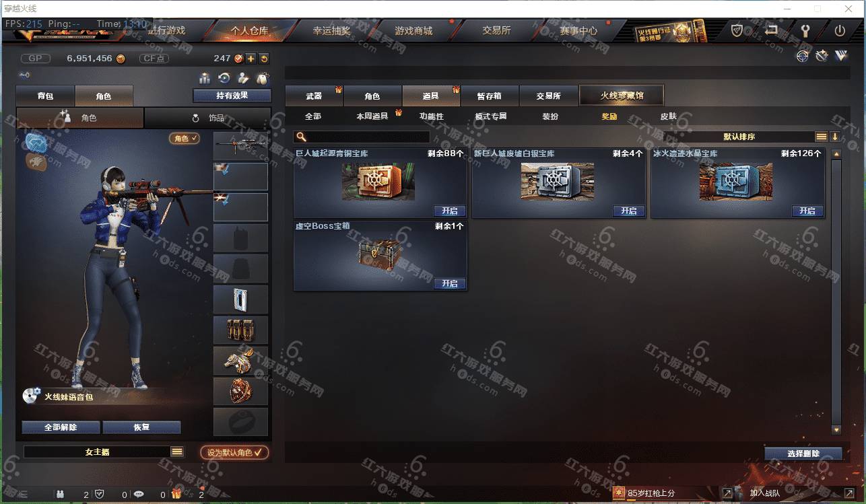Select the sniper rifle weapon slot

[240, 145]
